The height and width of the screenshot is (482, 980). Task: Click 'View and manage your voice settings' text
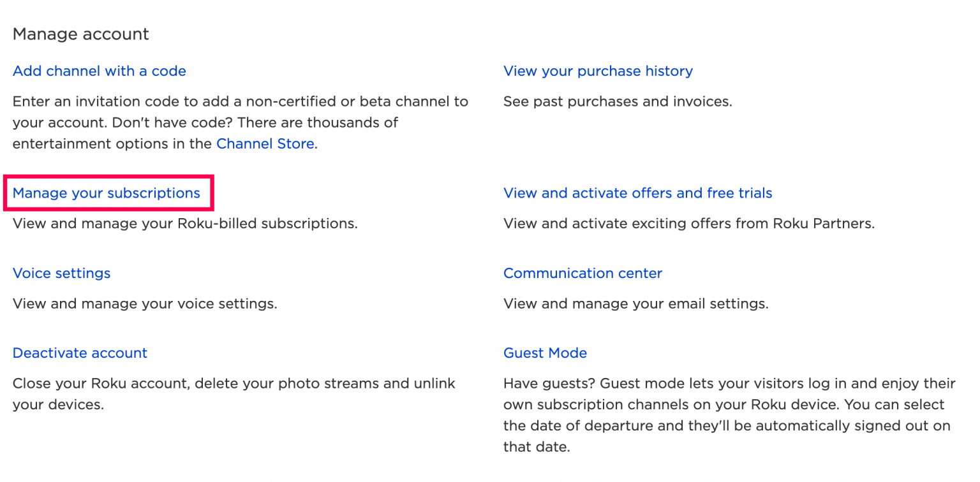point(145,303)
